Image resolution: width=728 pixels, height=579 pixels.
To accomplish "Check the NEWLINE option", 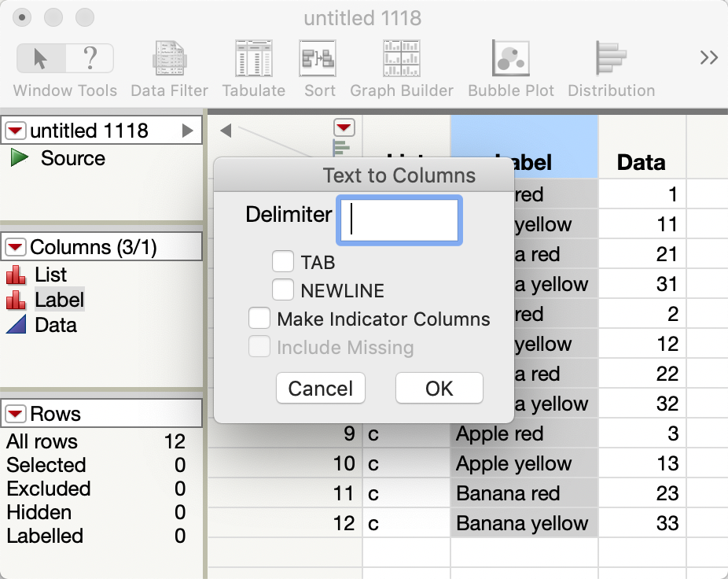I will coord(282,289).
